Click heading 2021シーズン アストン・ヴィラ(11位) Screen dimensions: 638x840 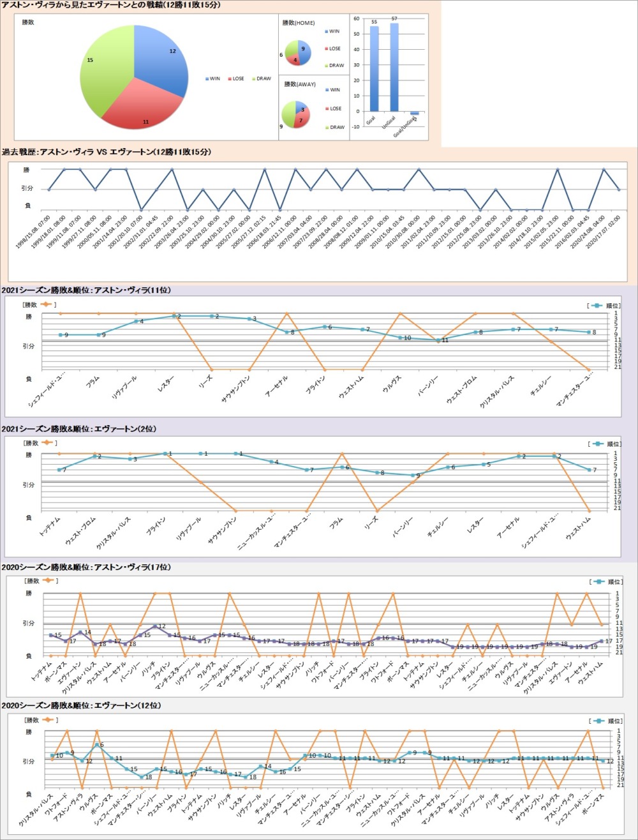86,290
